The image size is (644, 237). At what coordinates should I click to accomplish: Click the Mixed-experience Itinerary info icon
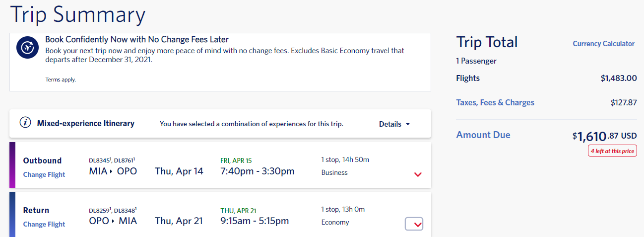click(x=25, y=123)
